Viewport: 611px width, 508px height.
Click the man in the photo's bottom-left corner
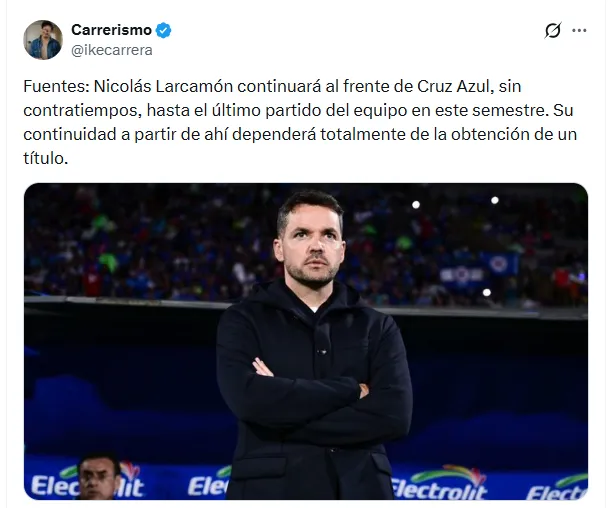pos(98,478)
